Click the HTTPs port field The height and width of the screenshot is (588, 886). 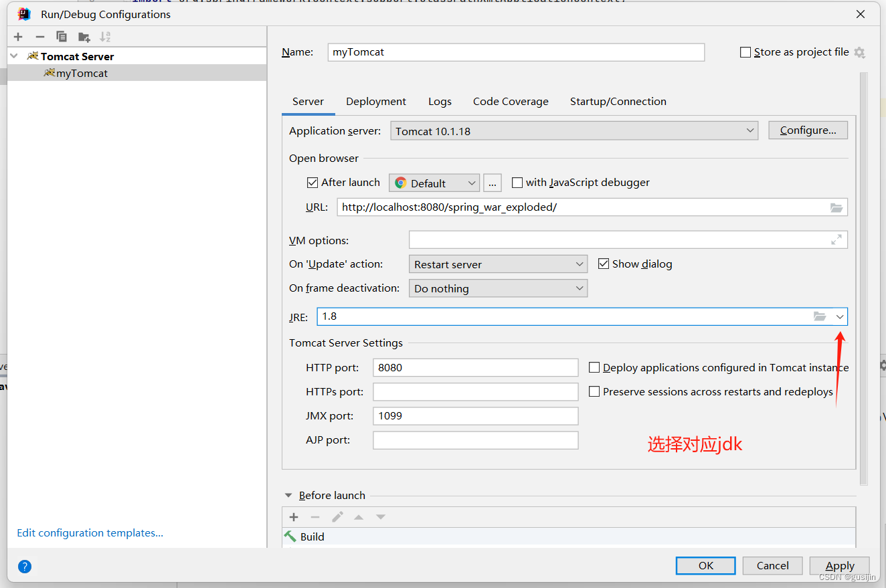pyautogui.click(x=476, y=391)
